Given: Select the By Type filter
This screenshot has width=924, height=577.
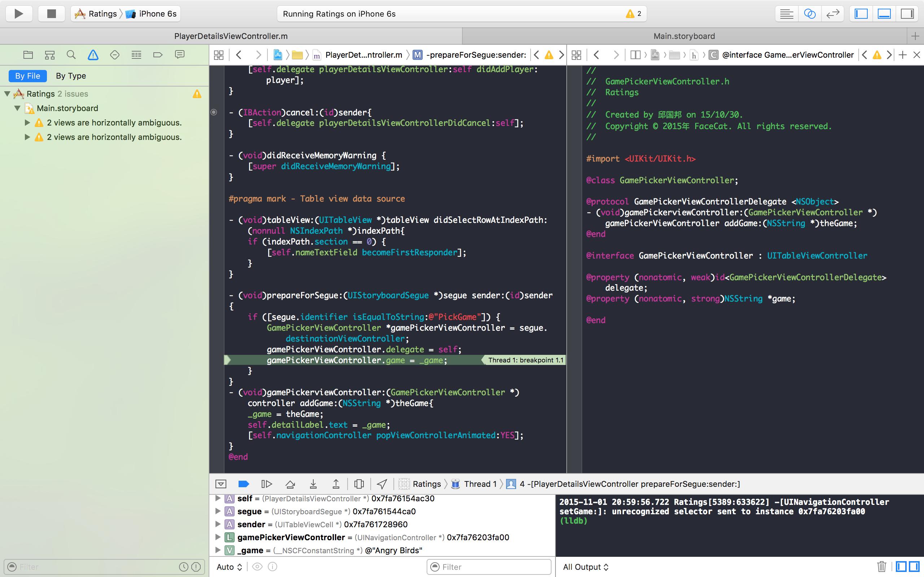Looking at the screenshot, I should [x=71, y=76].
